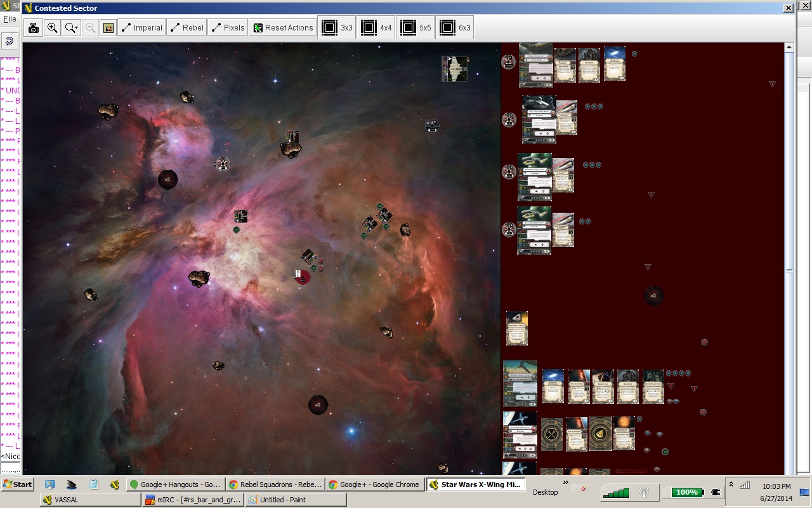Screen dimensions: 812x508
Task: Open the Windows Start menu
Action: click(x=17, y=485)
